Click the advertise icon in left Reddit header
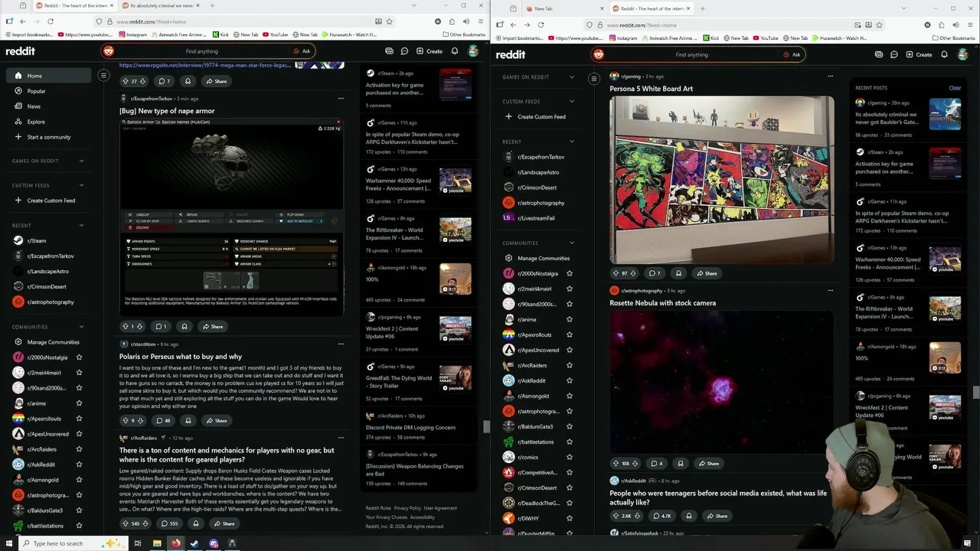The height and width of the screenshot is (551, 980). tap(389, 51)
